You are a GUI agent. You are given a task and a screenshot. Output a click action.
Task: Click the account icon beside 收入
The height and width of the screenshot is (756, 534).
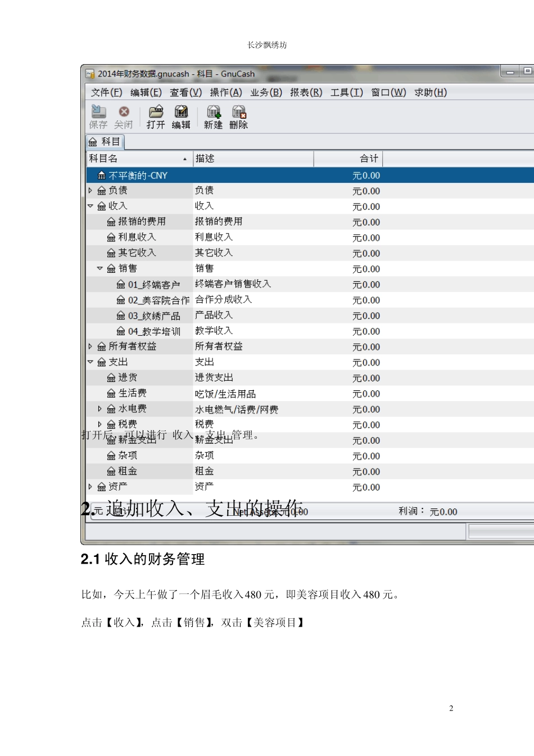102,206
